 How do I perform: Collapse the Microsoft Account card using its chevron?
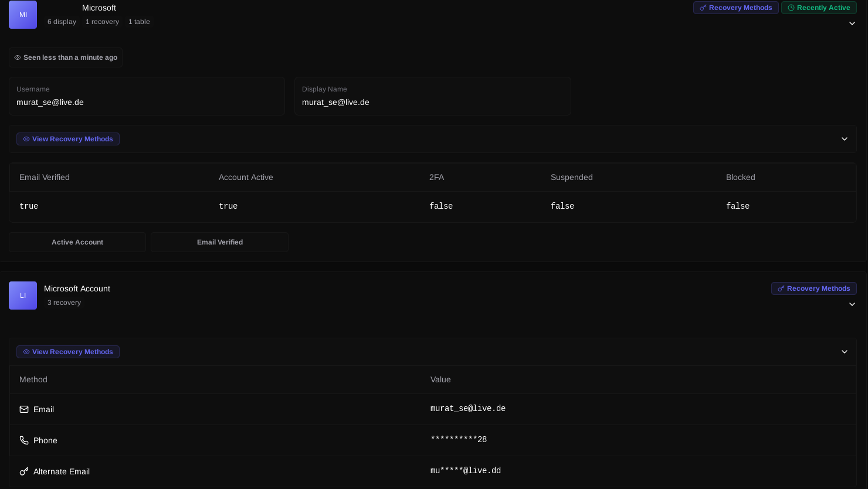[852, 304]
